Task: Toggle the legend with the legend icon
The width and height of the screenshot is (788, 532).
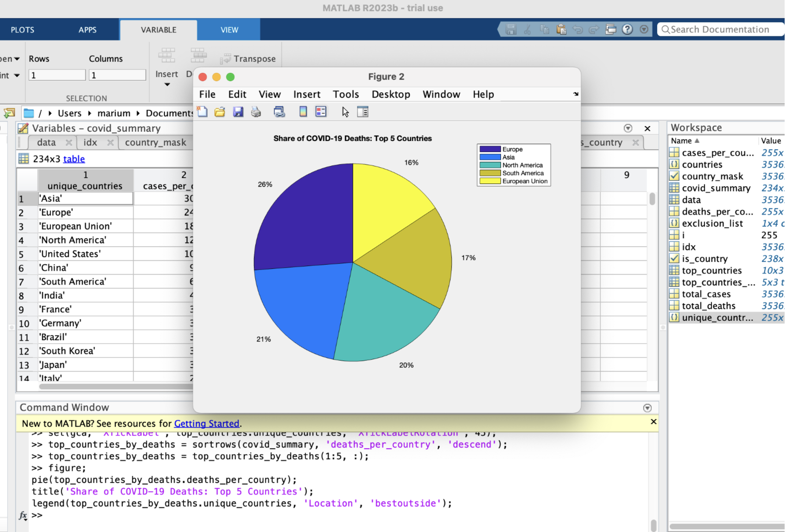Action: pos(321,112)
